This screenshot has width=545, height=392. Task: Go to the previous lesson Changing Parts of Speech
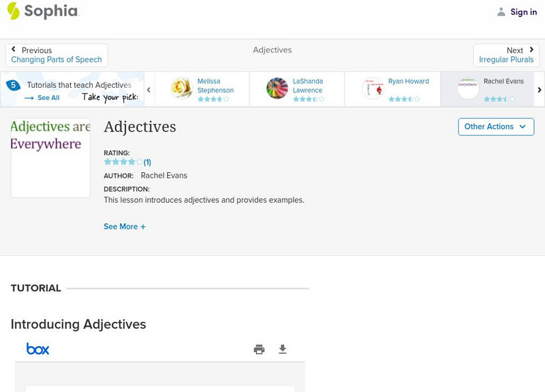click(57, 55)
